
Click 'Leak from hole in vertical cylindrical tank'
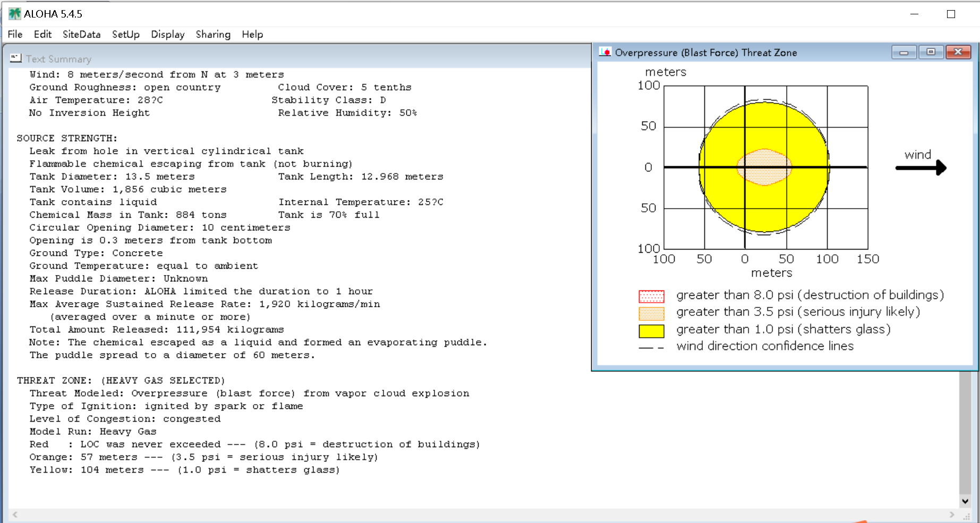(166, 151)
